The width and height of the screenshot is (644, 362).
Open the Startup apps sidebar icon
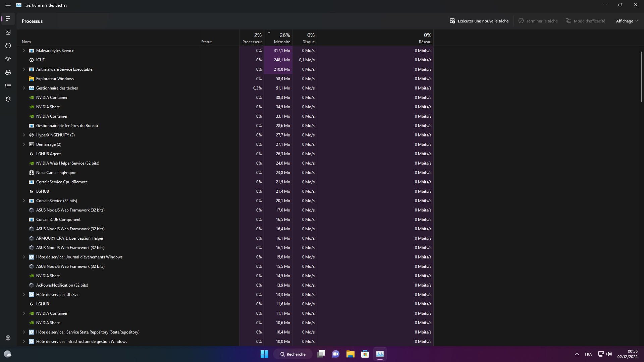coord(8,59)
